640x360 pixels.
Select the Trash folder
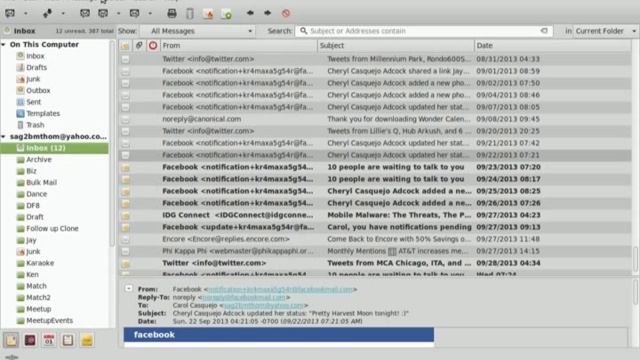point(35,125)
